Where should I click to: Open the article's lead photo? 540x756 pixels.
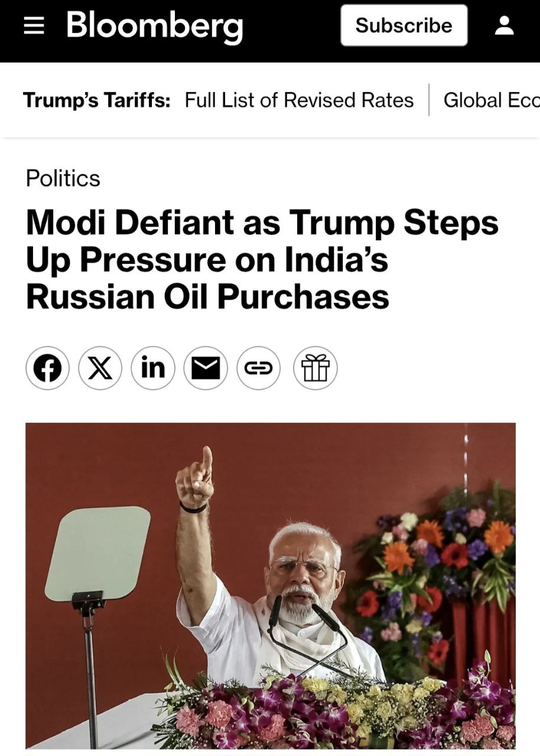pyautogui.click(x=270, y=585)
